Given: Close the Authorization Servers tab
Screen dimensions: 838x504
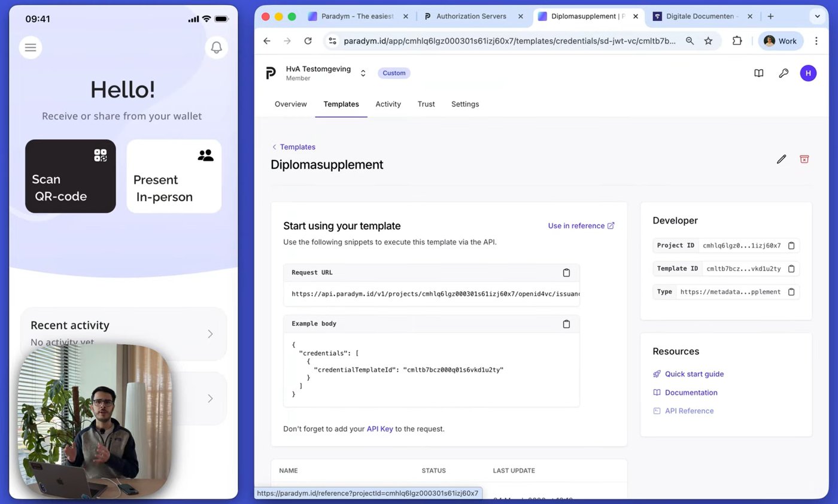Looking at the screenshot, I should 520,16.
